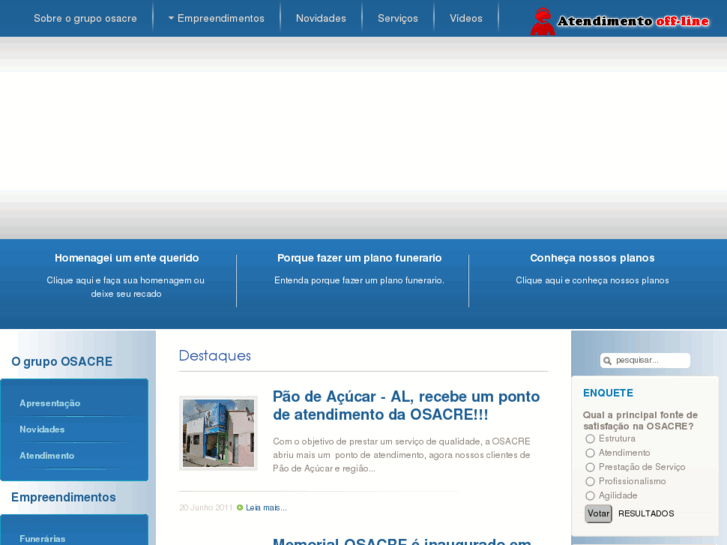This screenshot has width=727, height=545.
Task: Click Homenagei um ente querido heading
Action: (x=127, y=258)
